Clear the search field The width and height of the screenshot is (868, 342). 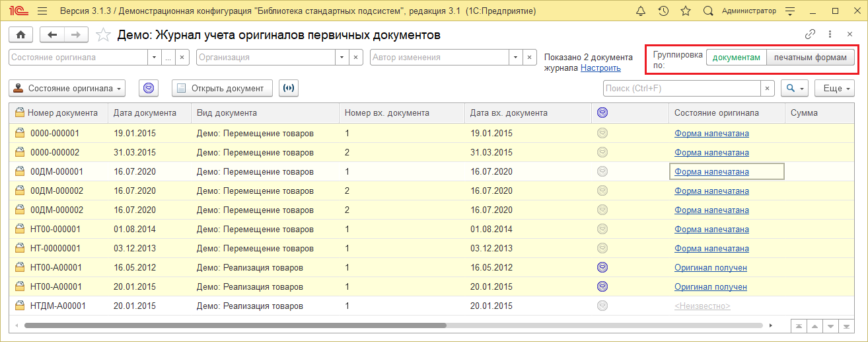click(768, 88)
